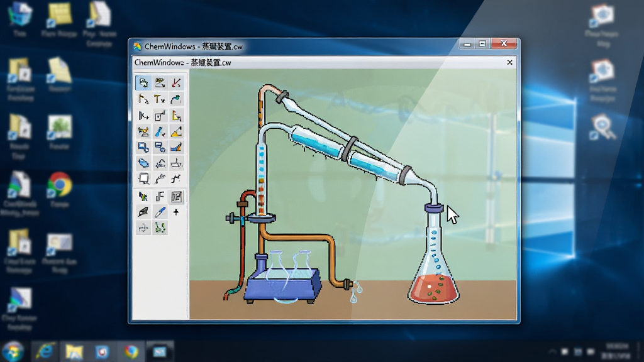Pick the first blue rectangle tool
This screenshot has width=644, height=362.
click(143, 147)
